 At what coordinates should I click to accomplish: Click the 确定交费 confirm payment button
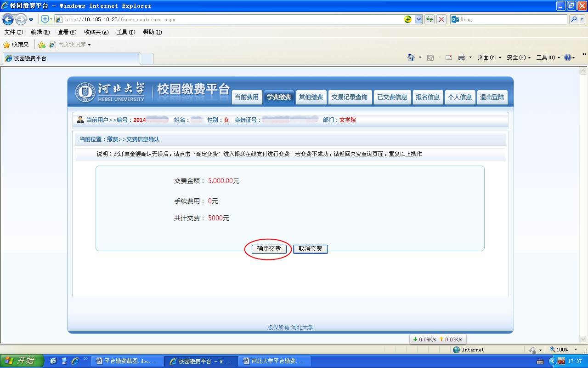(269, 249)
